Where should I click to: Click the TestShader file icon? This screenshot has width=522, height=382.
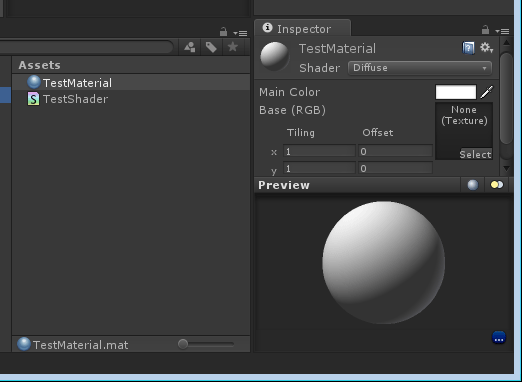point(33,99)
